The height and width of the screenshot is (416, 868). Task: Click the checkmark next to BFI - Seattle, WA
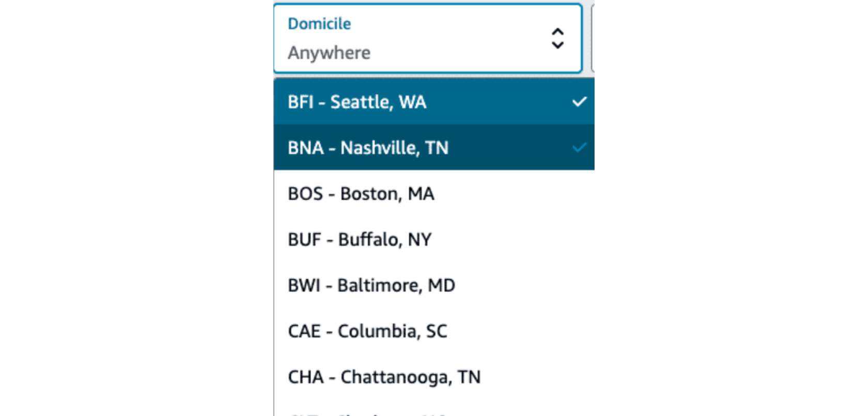pyautogui.click(x=580, y=102)
